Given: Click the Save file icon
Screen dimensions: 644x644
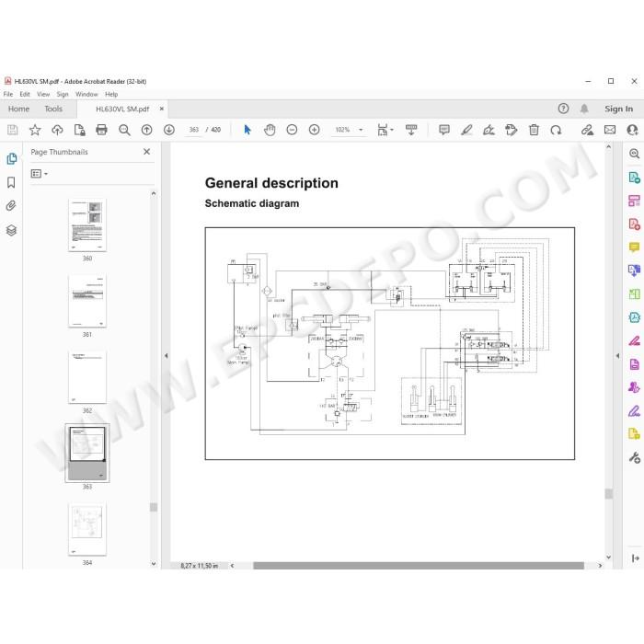Looking at the screenshot, I should click(13, 131).
